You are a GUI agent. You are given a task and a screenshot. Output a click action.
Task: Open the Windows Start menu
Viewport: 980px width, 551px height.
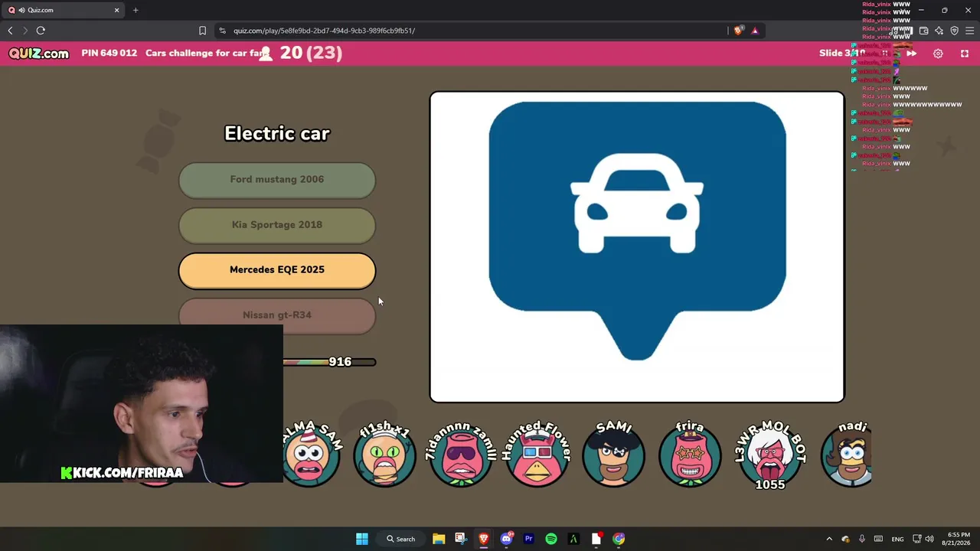[x=362, y=539]
